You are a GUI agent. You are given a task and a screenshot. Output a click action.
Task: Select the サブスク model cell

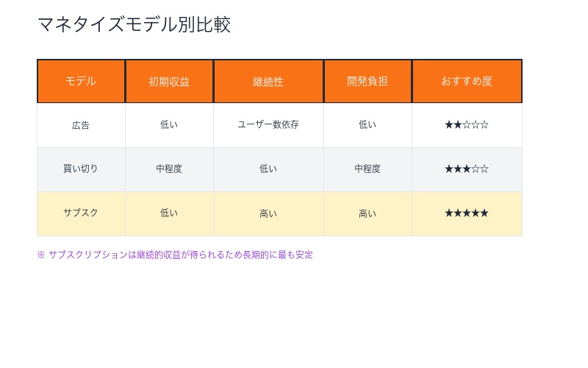(81, 213)
